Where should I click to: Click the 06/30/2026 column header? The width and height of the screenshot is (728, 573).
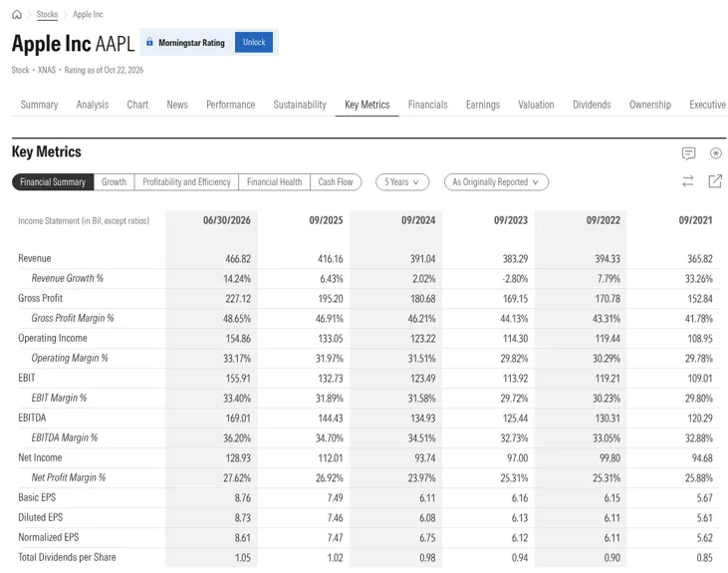click(227, 220)
